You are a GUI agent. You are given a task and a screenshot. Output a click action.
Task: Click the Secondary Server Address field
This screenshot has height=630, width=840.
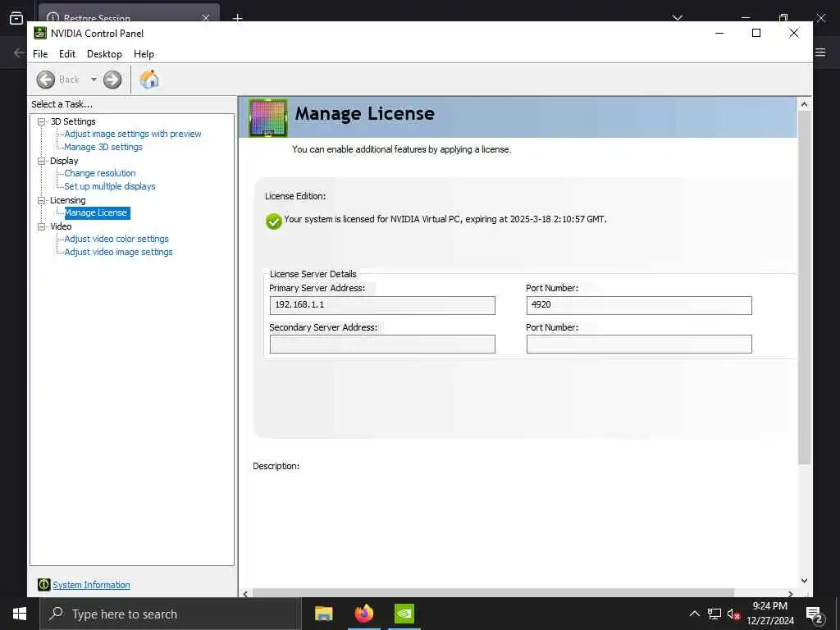[x=382, y=344]
